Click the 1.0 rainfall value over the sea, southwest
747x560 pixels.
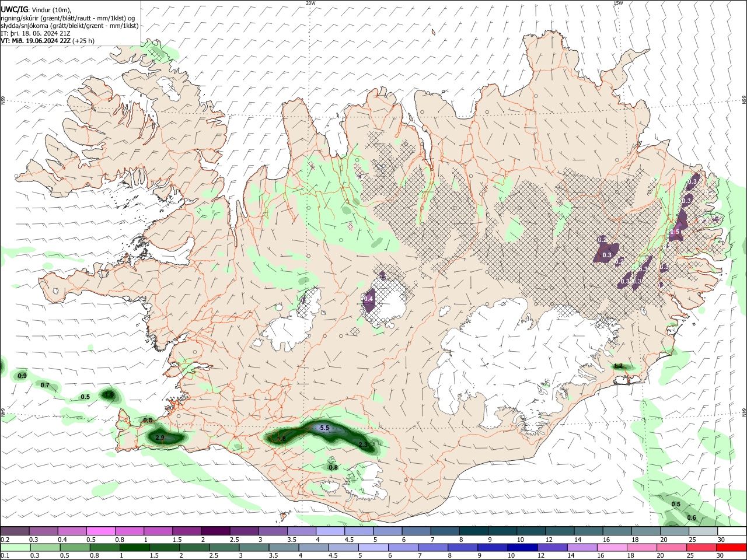coord(109,395)
